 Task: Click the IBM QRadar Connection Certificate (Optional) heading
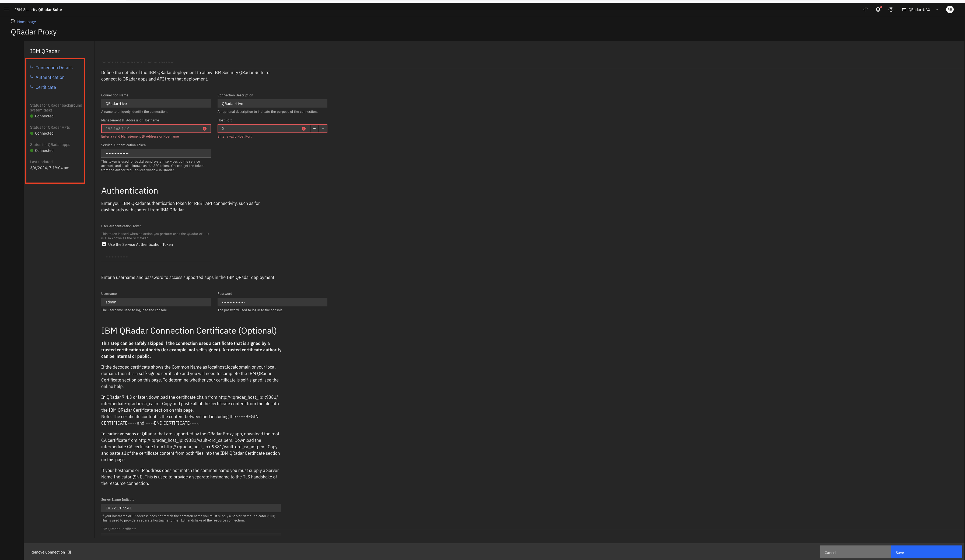(189, 331)
